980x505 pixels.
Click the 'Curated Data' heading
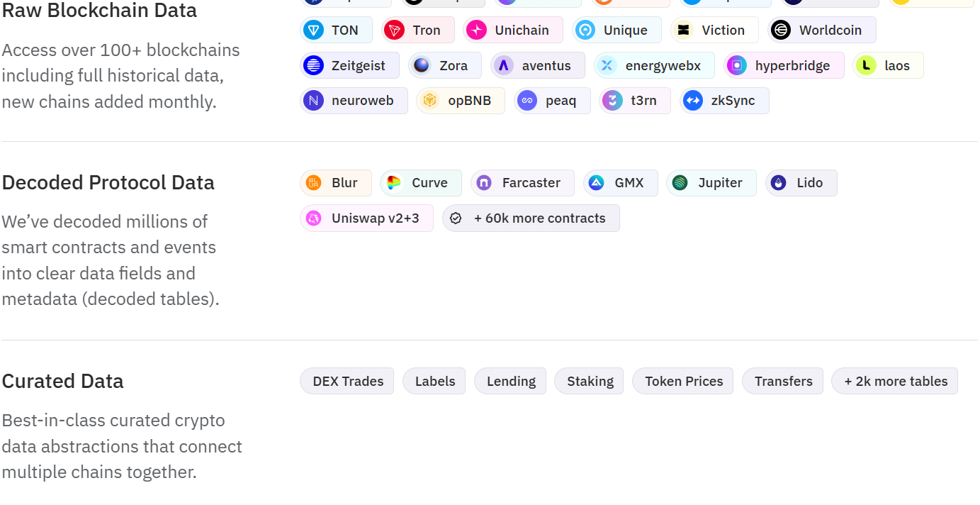(x=62, y=381)
